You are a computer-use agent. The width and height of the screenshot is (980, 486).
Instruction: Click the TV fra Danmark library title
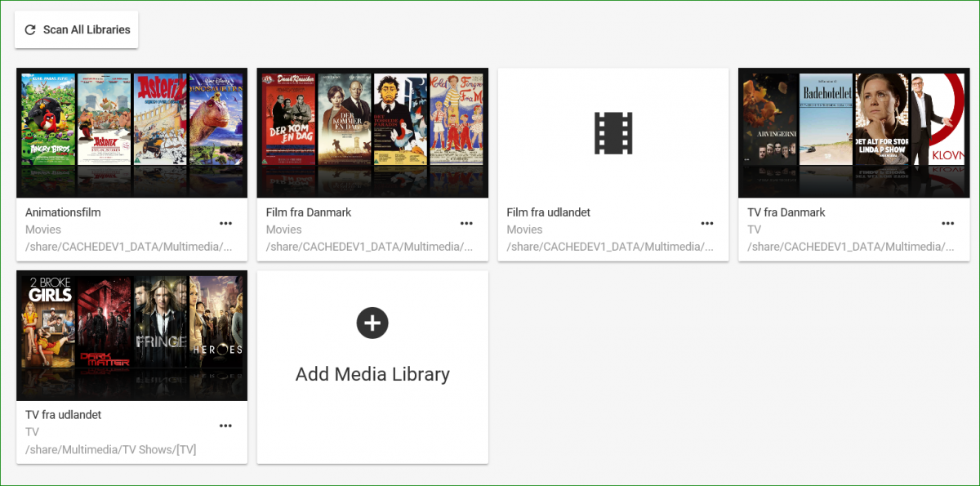786,212
